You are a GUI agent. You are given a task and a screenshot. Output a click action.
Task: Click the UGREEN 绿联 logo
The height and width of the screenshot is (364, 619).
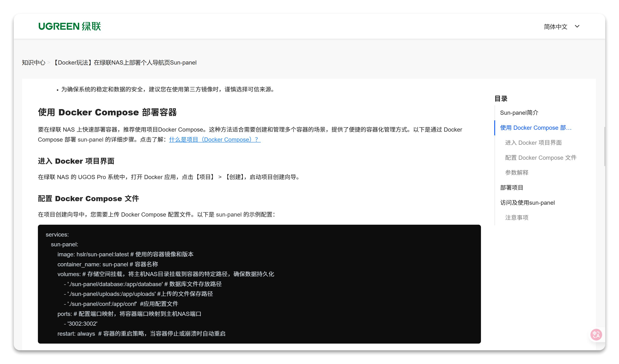click(x=70, y=26)
